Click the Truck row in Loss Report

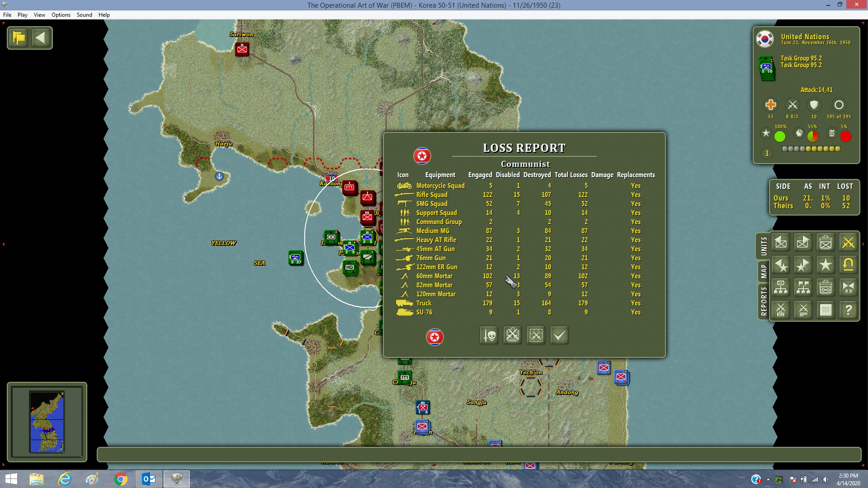coord(525,303)
